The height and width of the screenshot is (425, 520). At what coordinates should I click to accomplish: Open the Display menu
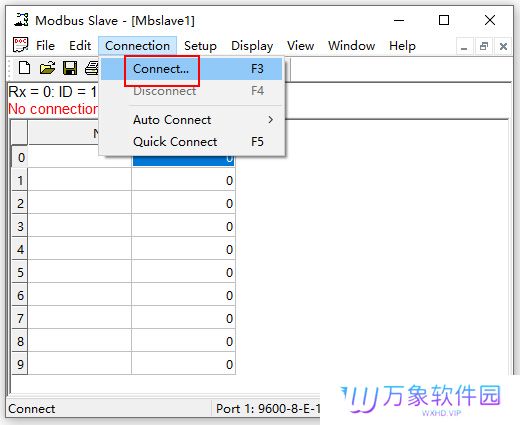(252, 46)
